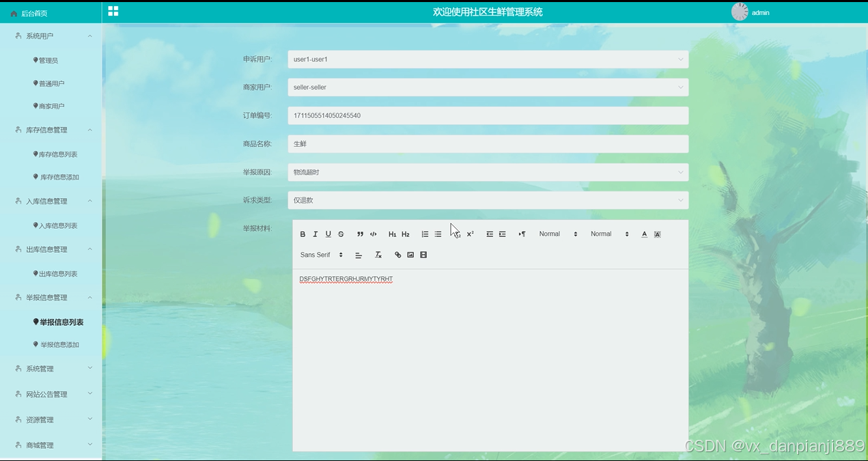Open 入库信息列表 in sidebar
The image size is (868, 461).
click(55, 225)
